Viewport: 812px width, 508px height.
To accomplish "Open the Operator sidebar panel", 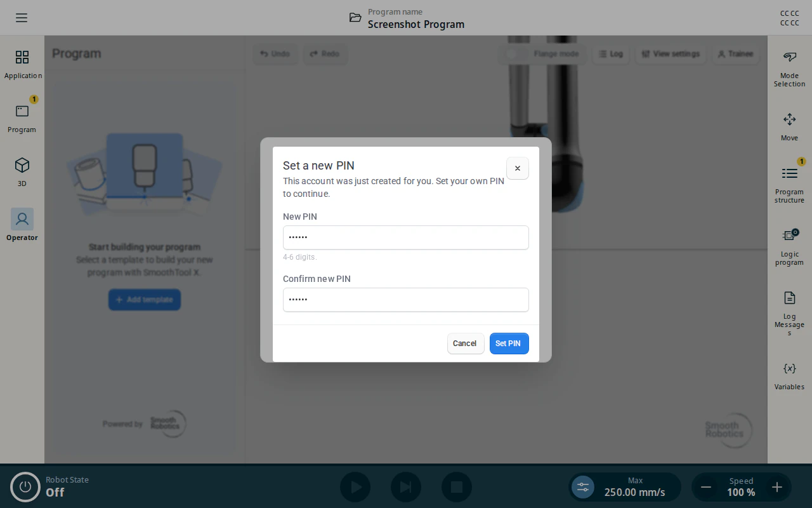I will [x=22, y=225].
